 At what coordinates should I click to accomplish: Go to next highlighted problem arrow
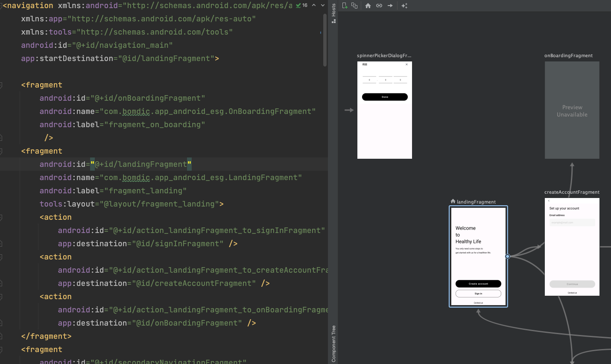(x=323, y=5)
